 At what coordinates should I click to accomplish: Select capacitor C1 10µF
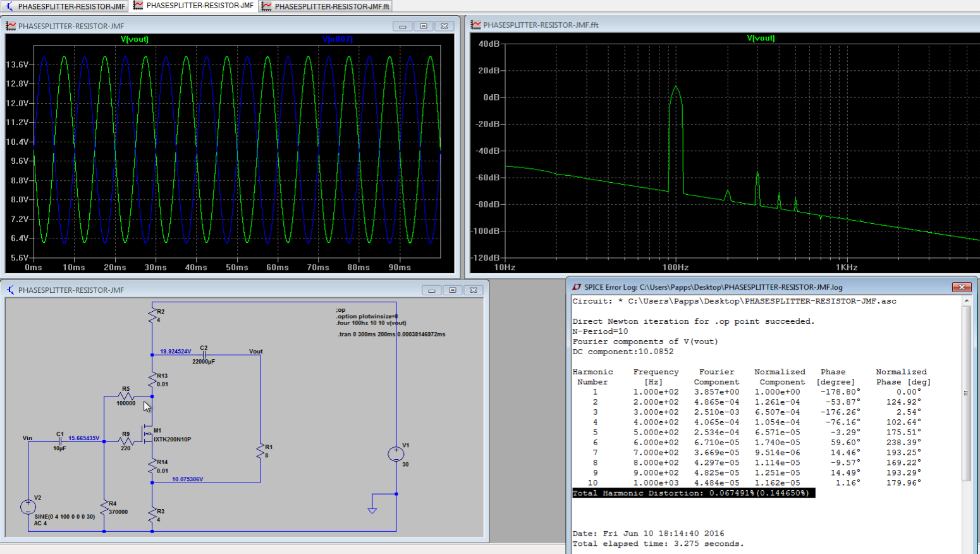pyautogui.click(x=60, y=441)
